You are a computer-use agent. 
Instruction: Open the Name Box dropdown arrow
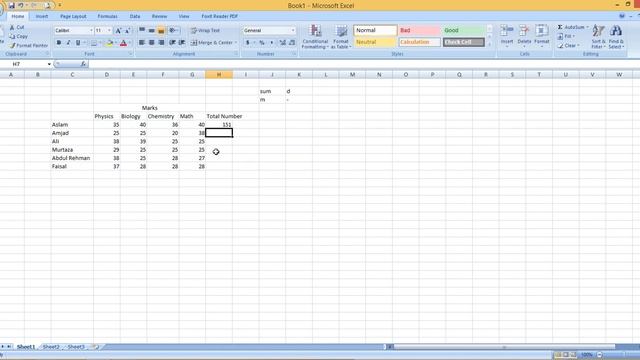tap(49, 64)
